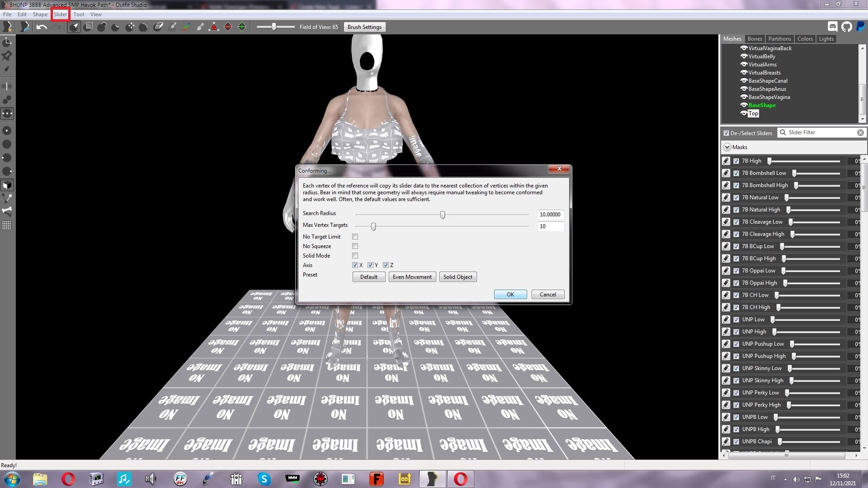
Task: Toggle the three-dot Global Brush Collision icon
Action: [7, 113]
